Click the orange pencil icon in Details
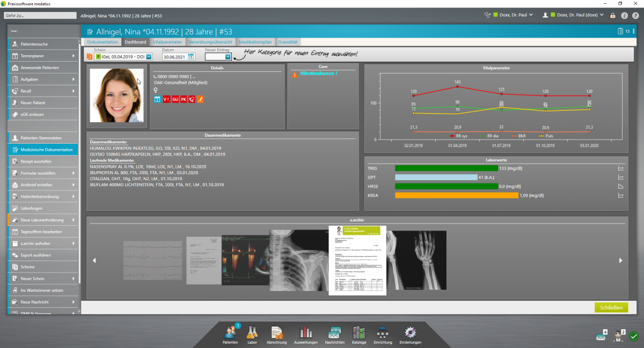The image size is (644, 348). pos(200,99)
